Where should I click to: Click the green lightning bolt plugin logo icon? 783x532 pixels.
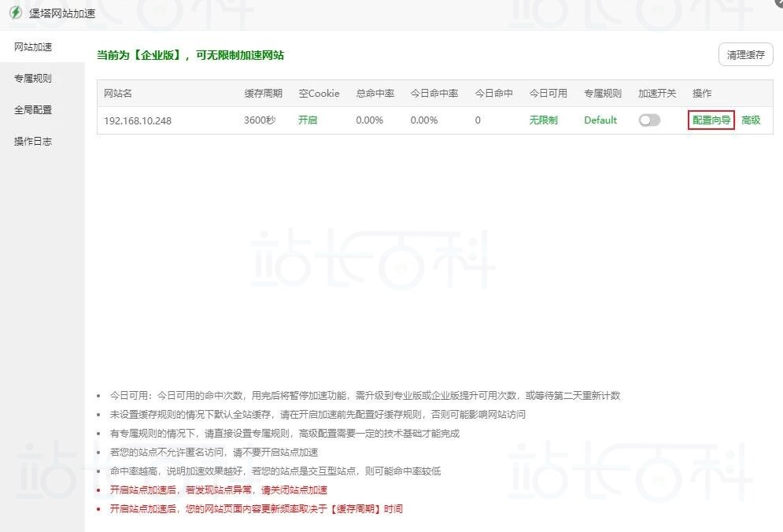point(13,13)
